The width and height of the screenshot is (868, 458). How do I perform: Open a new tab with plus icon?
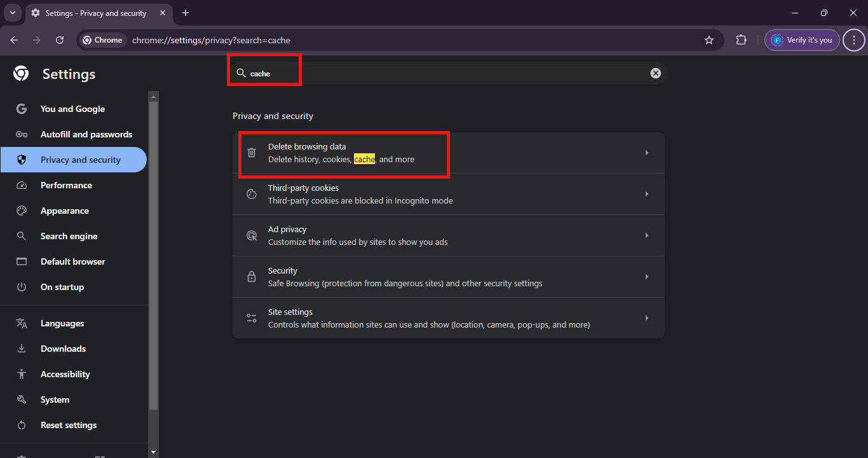click(186, 13)
